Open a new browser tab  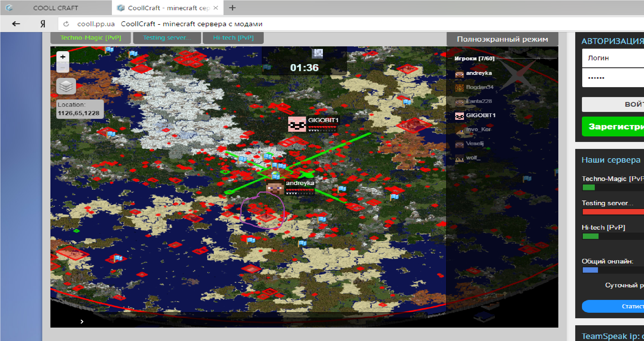[x=232, y=8]
